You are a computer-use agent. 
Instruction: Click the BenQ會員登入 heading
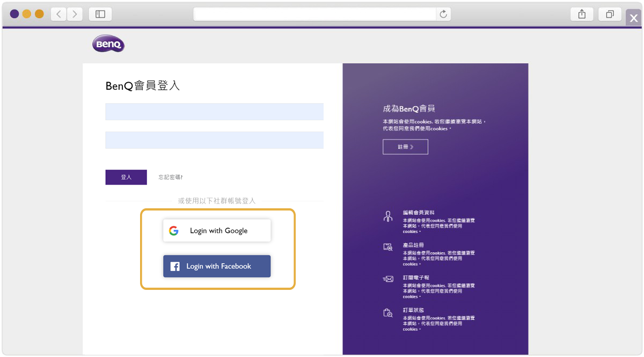point(143,86)
